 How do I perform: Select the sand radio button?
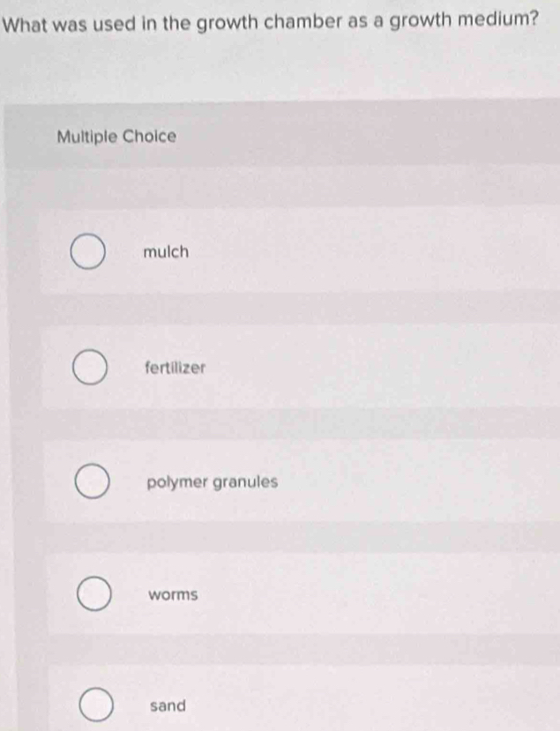[x=96, y=705]
